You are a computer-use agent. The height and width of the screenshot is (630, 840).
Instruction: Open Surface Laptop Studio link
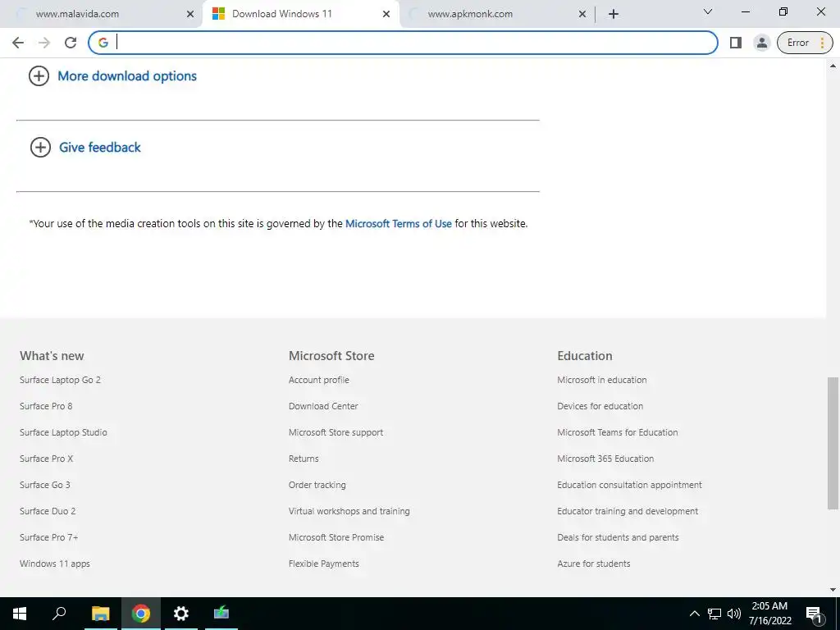pyautogui.click(x=63, y=432)
